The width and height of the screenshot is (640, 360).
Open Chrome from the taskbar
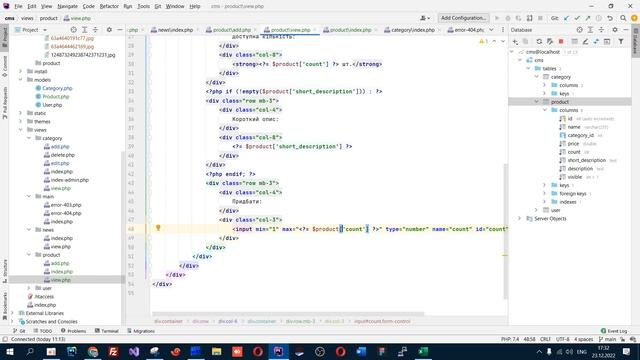(93, 351)
